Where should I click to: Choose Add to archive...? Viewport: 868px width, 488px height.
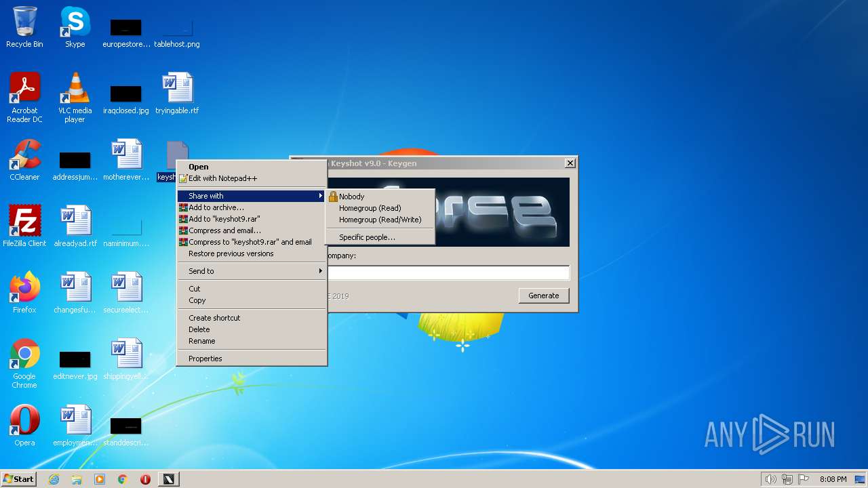pyautogui.click(x=252, y=207)
